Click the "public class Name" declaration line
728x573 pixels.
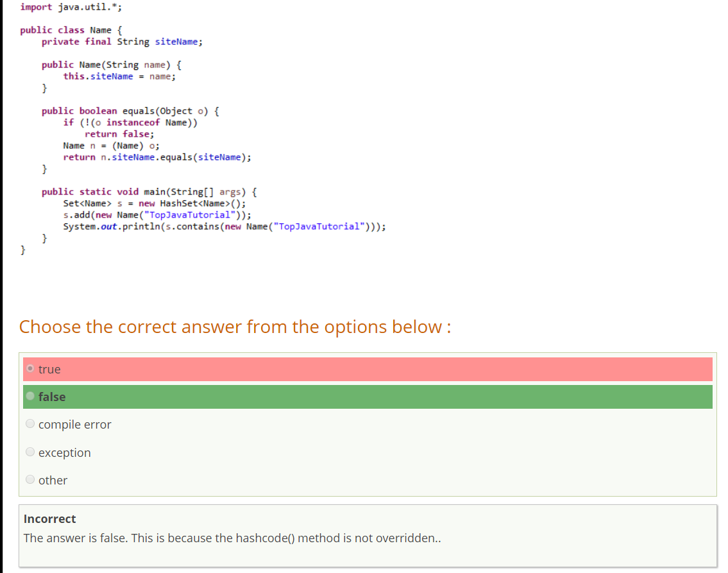click(75, 30)
